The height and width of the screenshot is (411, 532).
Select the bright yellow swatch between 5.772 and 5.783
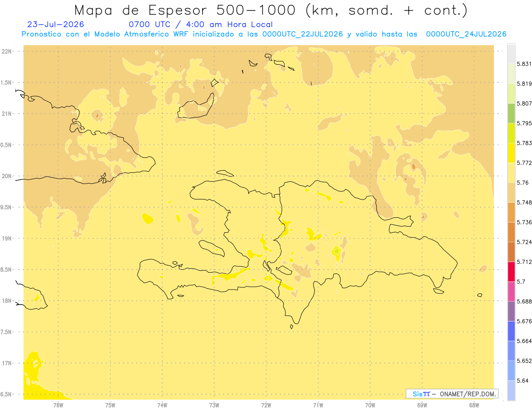(x=511, y=153)
